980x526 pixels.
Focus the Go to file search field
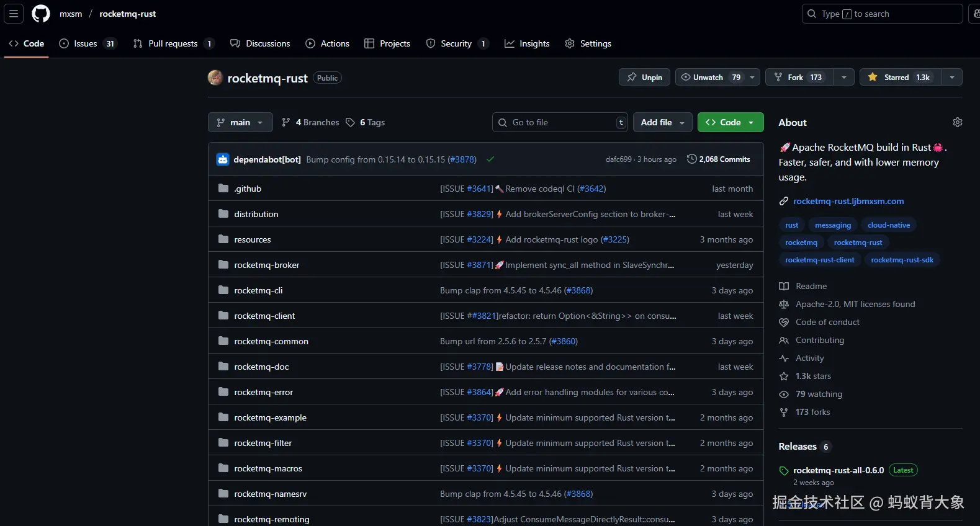pyautogui.click(x=560, y=122)
